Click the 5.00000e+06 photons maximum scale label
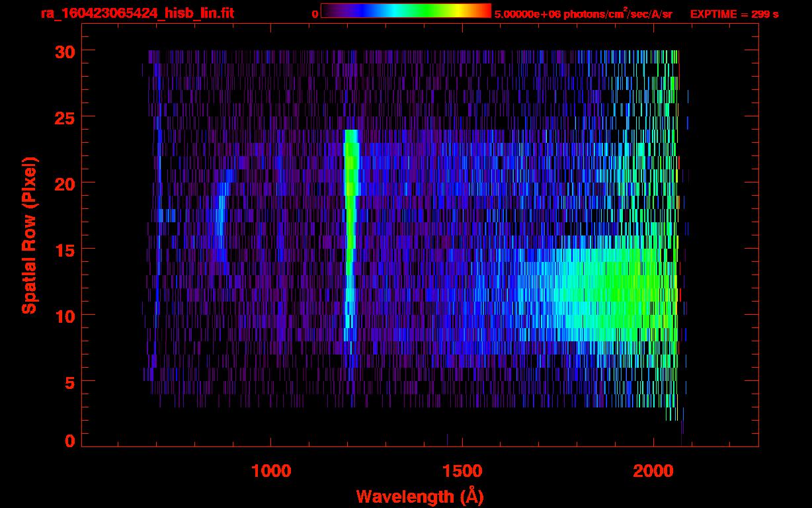The width and height of the screenshot is (812, 508). pos(583,15)
